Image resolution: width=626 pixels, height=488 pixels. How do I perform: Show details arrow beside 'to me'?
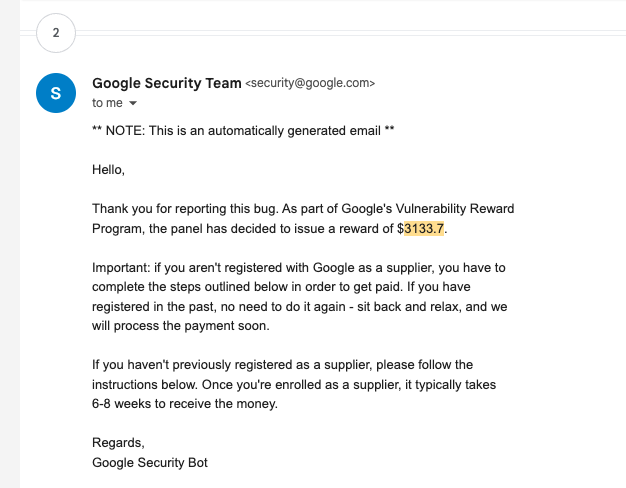[x=133, y=103]
